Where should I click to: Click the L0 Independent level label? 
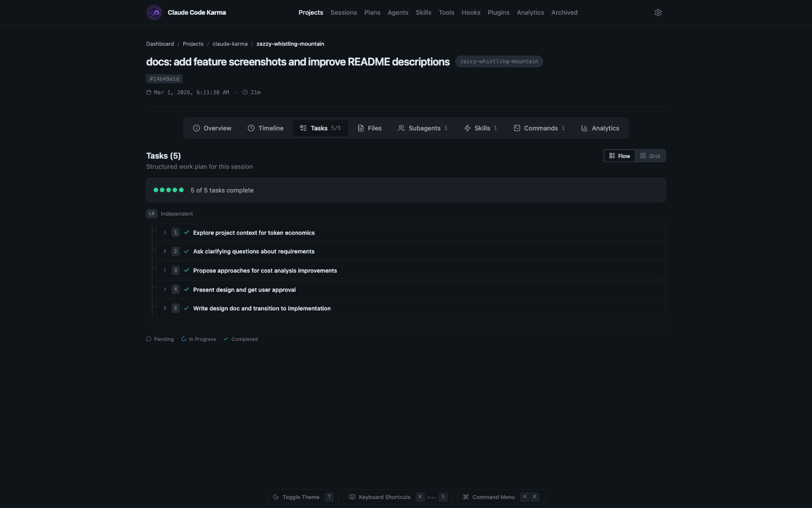170,214
